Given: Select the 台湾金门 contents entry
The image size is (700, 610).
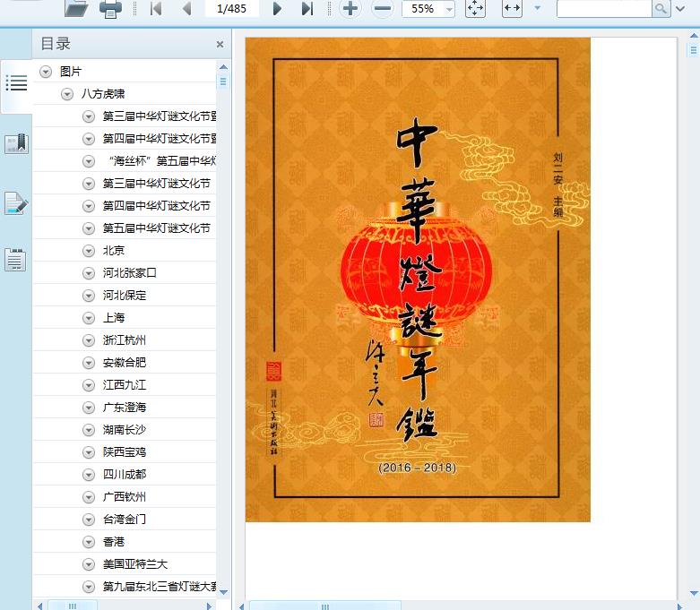Looking at the screenshot, I should (125, 519).
